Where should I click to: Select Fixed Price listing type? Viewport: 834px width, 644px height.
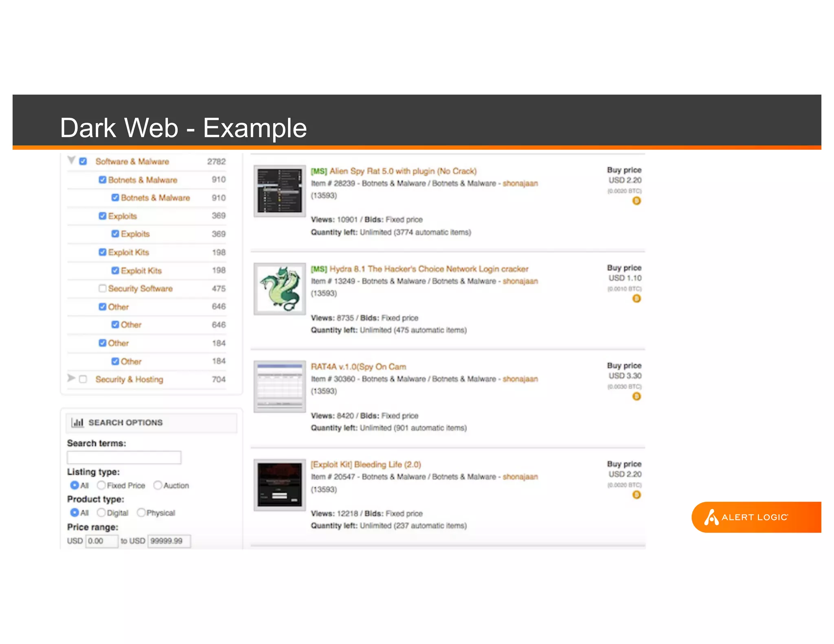[101, 485]
